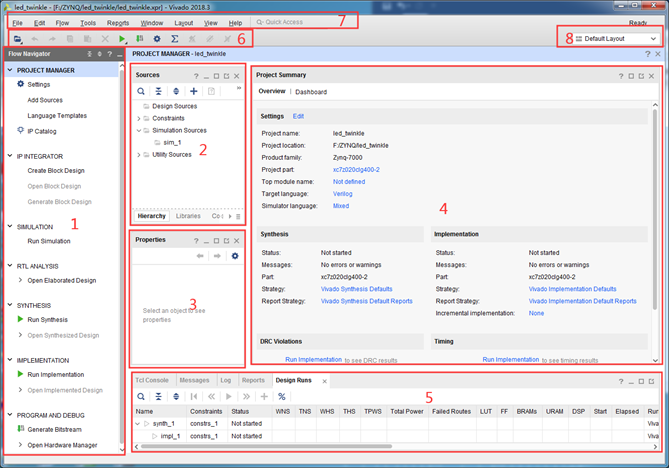This screenshot has width=669, height=468.
Task: Open Settings gear icon in main toolbar
Action: (x=157, y=39)
